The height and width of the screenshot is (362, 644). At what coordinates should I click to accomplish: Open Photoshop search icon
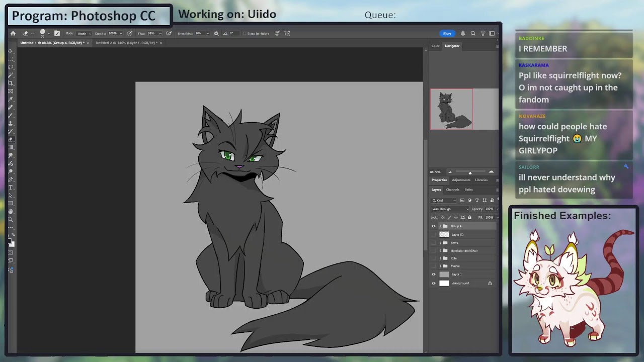pos(473,34)
